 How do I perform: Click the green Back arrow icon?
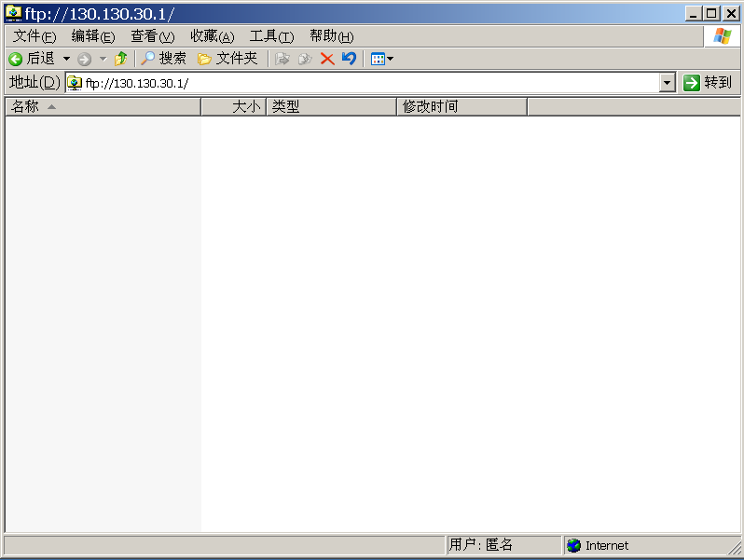pos(16,59)
